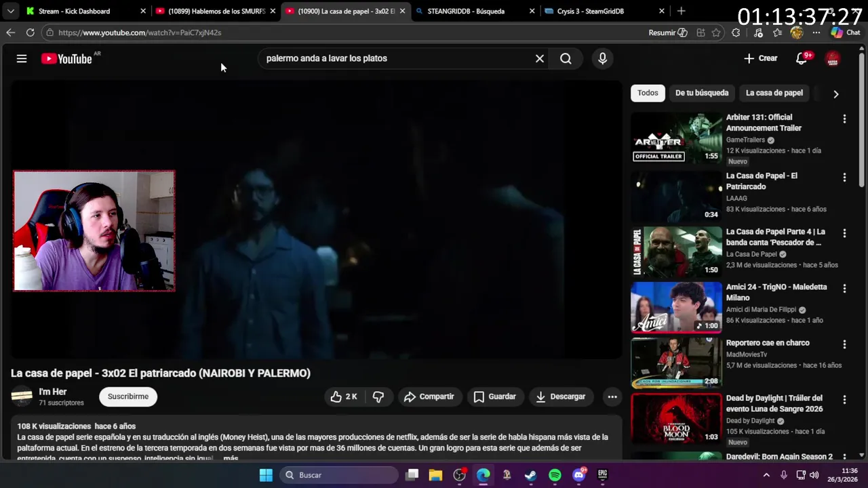868x488 pixels.
Task: Open options for Arbiter 131 video
Action: (x=844, y=119)
